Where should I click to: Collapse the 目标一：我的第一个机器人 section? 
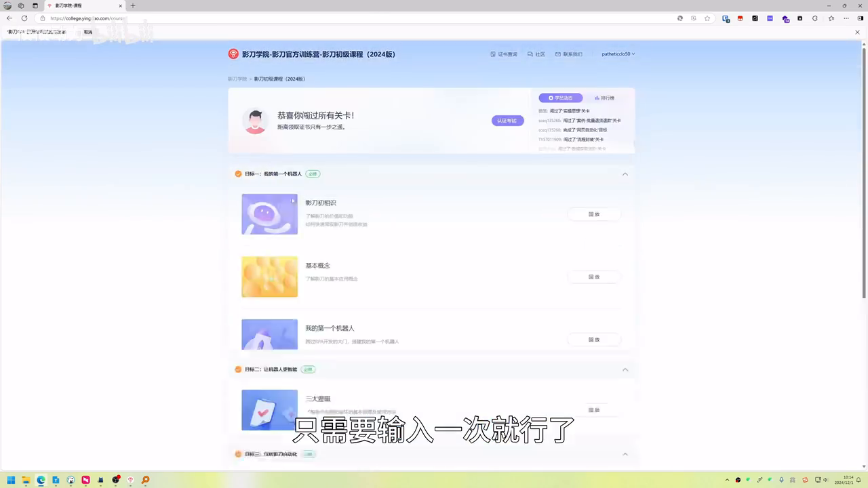click(625, 174)
